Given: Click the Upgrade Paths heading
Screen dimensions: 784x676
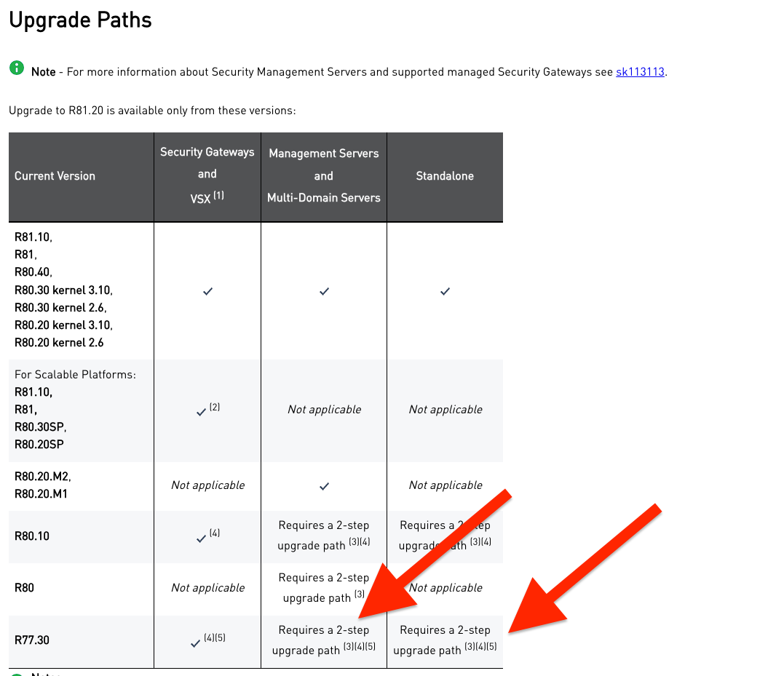Looking at the screenshot, I should (80, 20).
